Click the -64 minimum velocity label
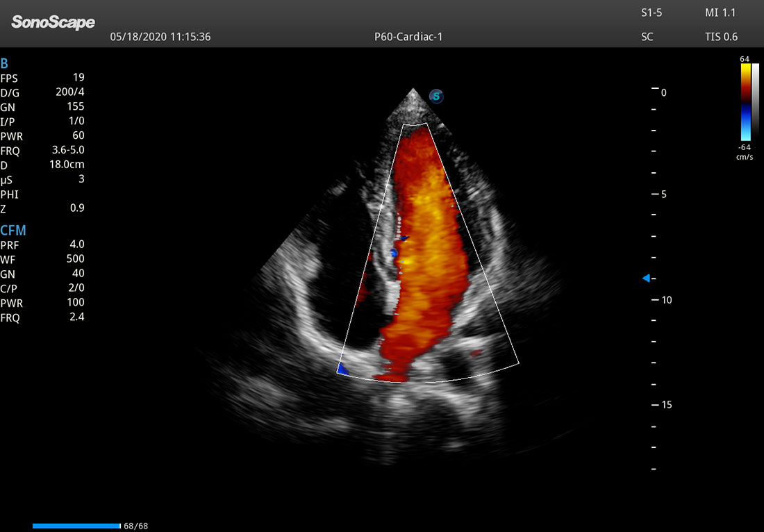Image resolution: width=764 pixels, height=532 pixels. pos(745,147)
